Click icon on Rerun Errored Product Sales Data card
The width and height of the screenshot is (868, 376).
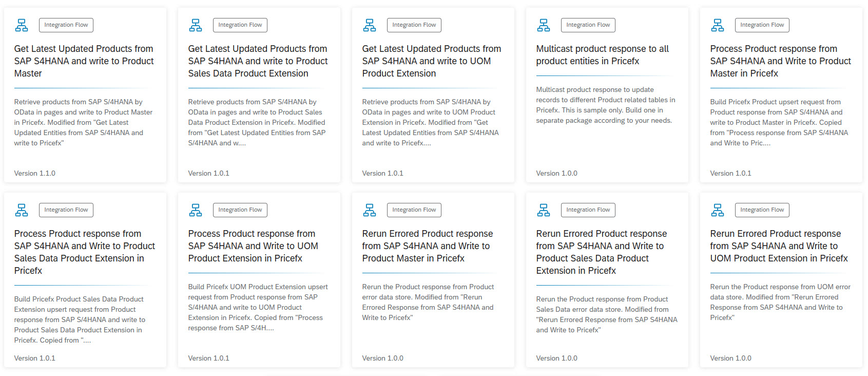click(x=543, y=210)
